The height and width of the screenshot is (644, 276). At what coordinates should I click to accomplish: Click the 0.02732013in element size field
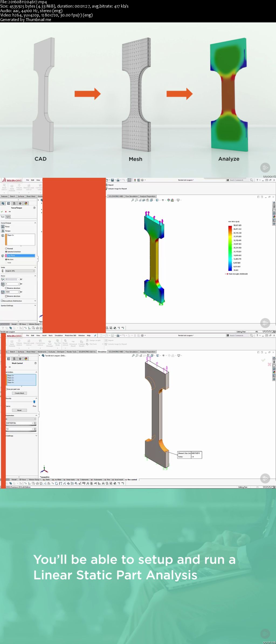[19, 423]
